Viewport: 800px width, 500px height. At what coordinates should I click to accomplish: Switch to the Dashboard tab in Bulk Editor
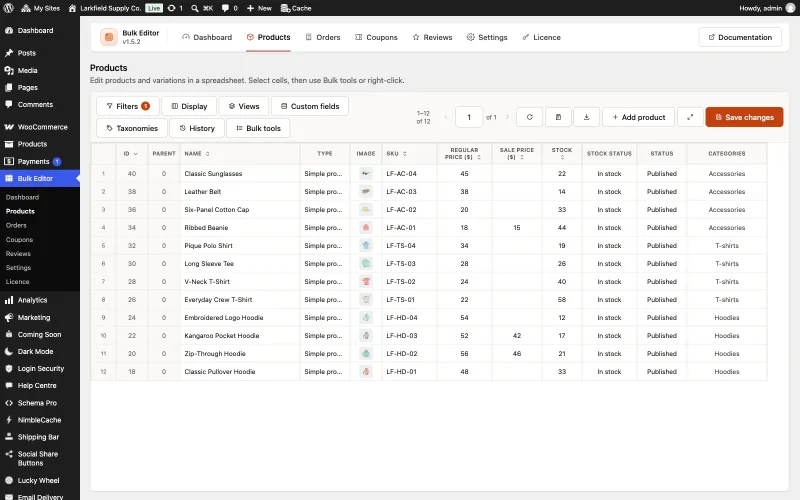tap(207, 37)
